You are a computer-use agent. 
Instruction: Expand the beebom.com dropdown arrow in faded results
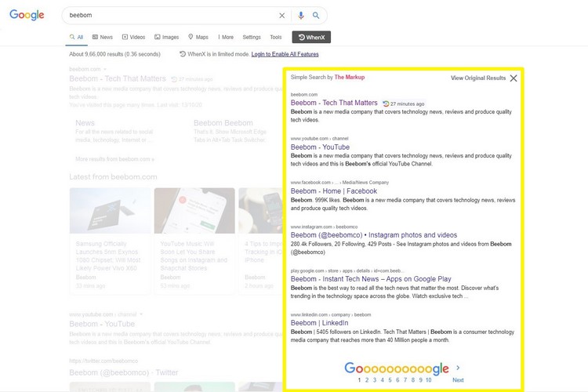(x=105, y=70)
